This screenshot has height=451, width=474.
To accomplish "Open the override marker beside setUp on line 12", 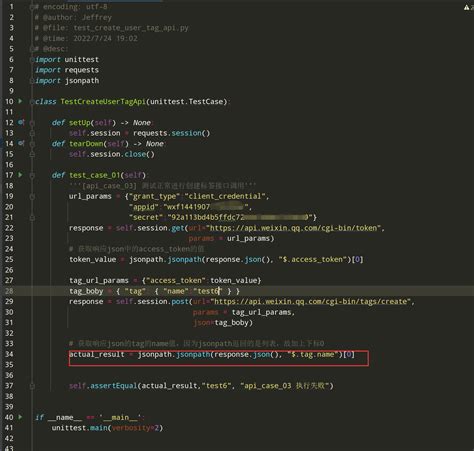I will point(21,122).
